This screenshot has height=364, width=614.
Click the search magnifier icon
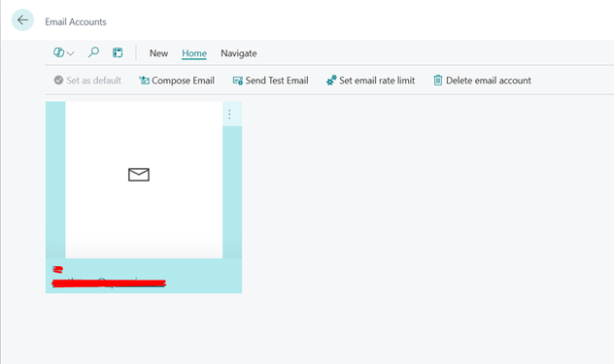(93, 52)
